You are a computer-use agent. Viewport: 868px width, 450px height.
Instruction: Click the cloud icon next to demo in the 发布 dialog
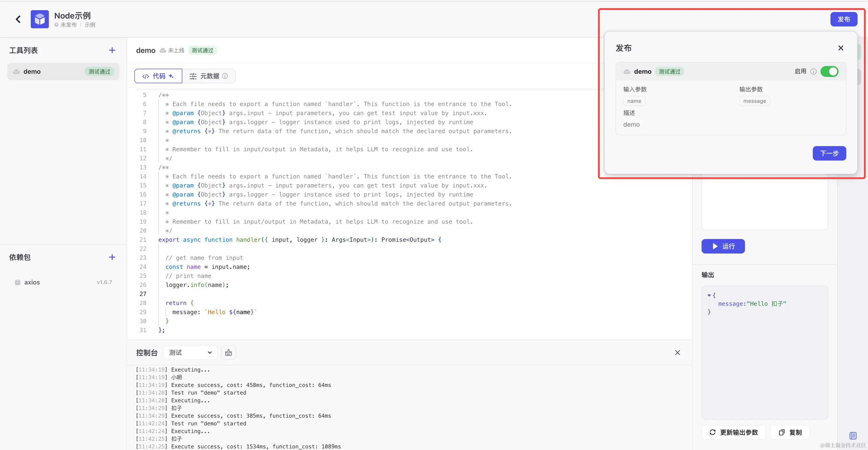[x=627, y=72]
